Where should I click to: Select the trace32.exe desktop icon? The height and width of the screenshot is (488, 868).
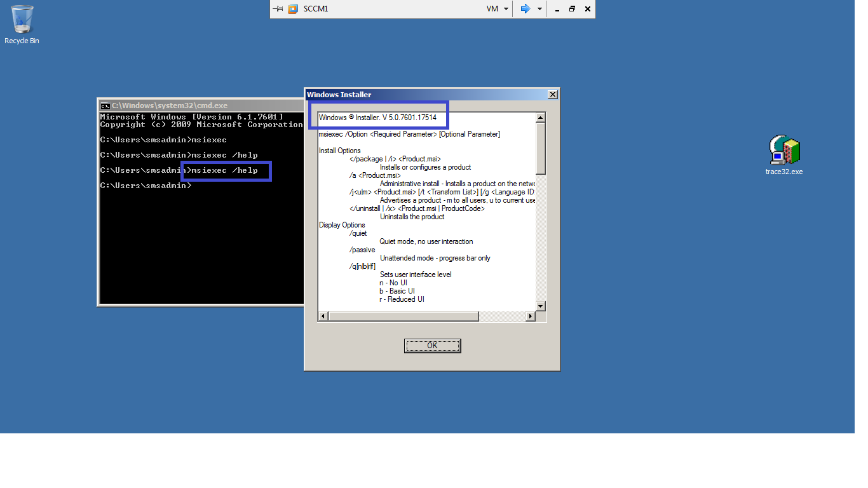coord(784,155)
